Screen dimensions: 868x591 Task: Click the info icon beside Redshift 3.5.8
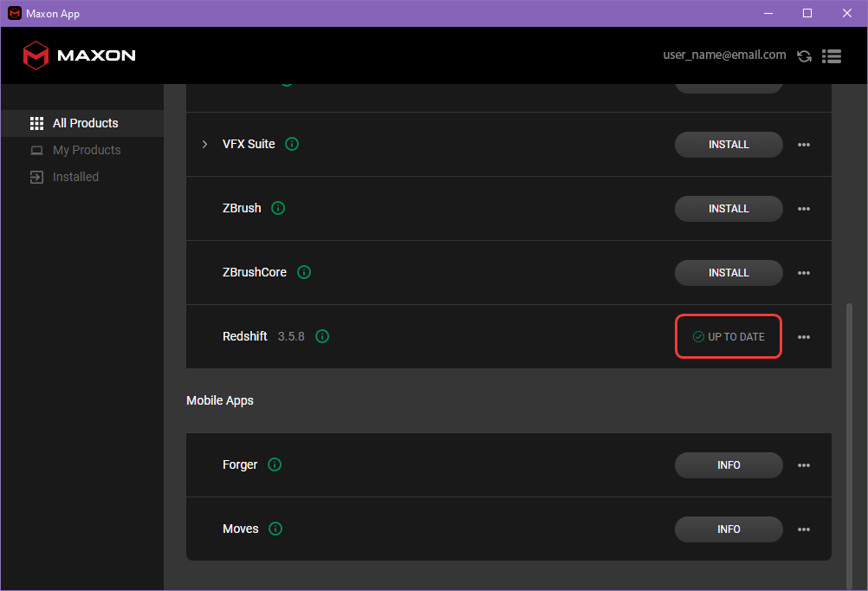[322, 336]
